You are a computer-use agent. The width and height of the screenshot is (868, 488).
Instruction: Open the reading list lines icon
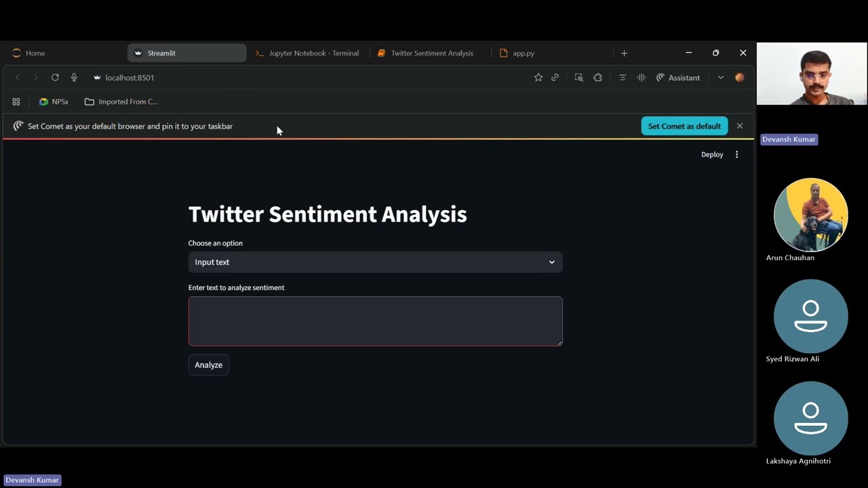(x=623, y=77)
